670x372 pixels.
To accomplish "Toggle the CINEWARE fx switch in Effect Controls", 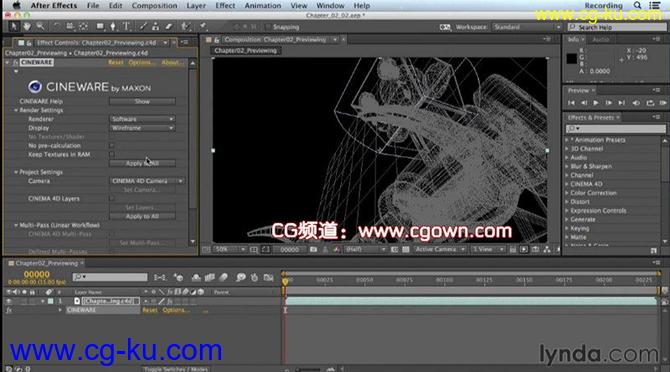I will pyautogui.click(x=15, y=62).
